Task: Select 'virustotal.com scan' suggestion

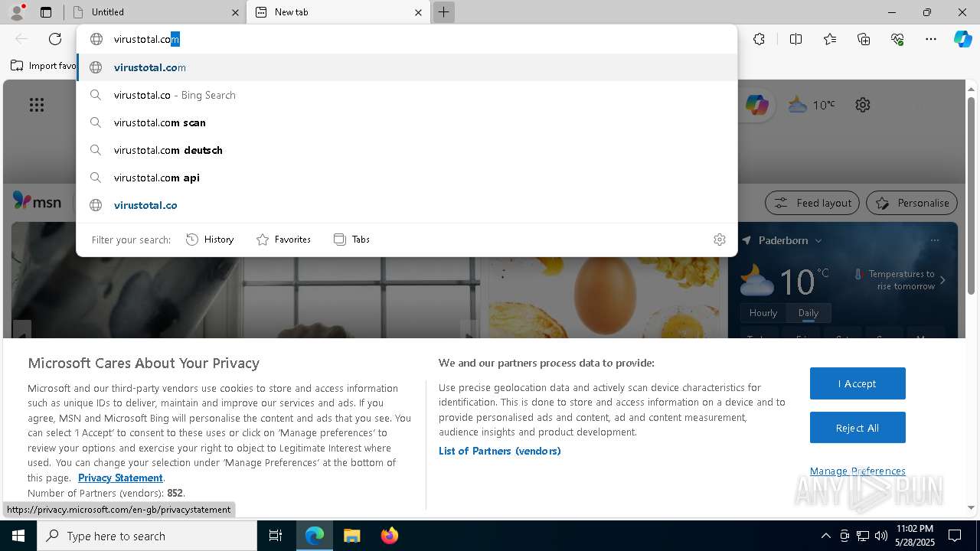Action: [407, 122]
